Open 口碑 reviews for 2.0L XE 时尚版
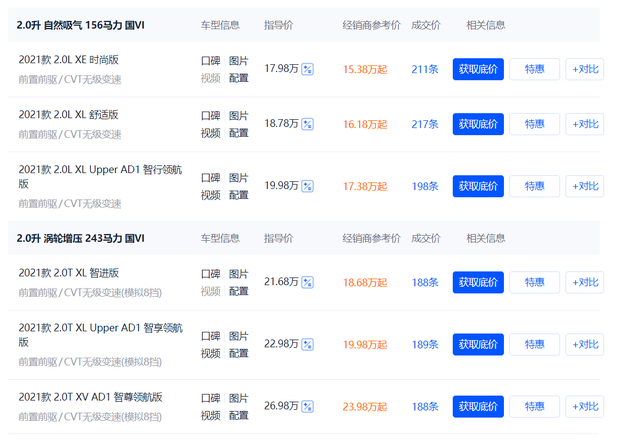Screen dimensions: 620x439 [210, 61]
